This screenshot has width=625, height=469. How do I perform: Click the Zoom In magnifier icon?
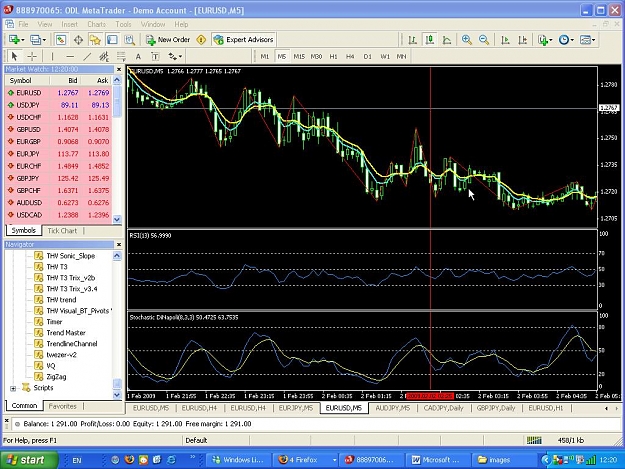(467, 39)
